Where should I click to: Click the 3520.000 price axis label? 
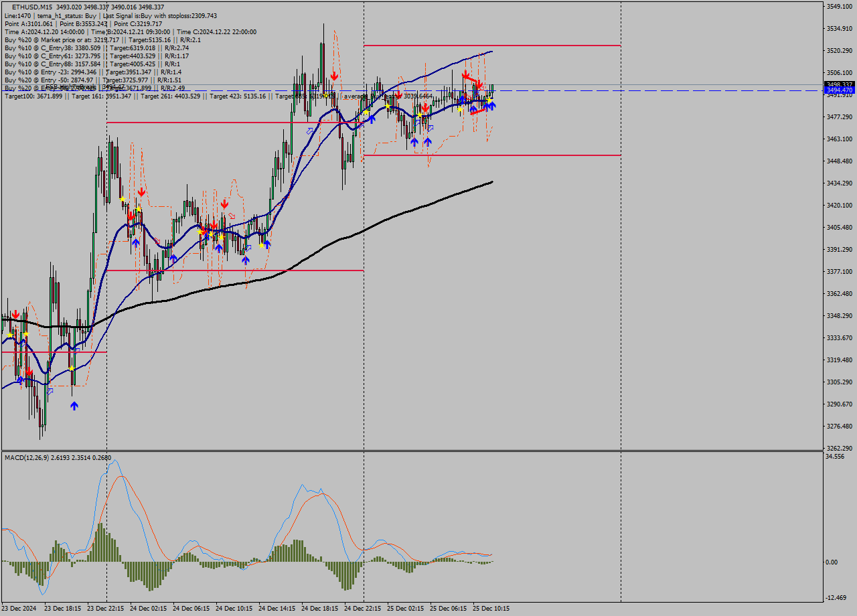coord(840,51)
